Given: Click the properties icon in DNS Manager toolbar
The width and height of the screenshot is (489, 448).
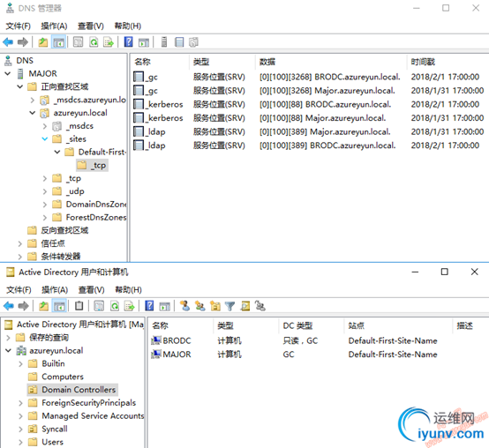Looking at the screenshot, I should 78,42.
